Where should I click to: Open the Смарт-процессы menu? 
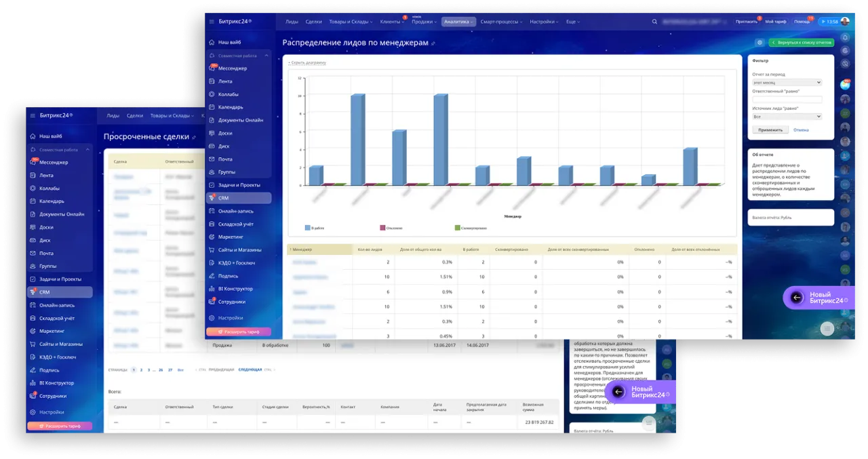501,22
